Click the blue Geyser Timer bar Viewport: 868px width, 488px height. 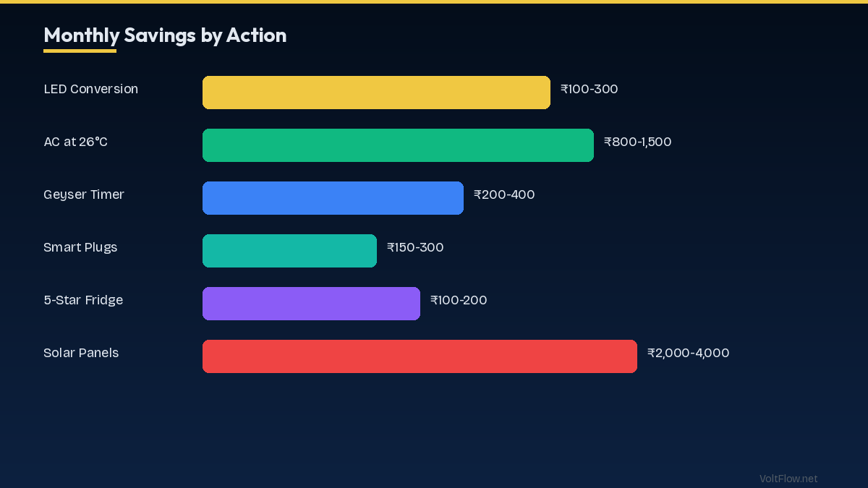pos(333,198)
